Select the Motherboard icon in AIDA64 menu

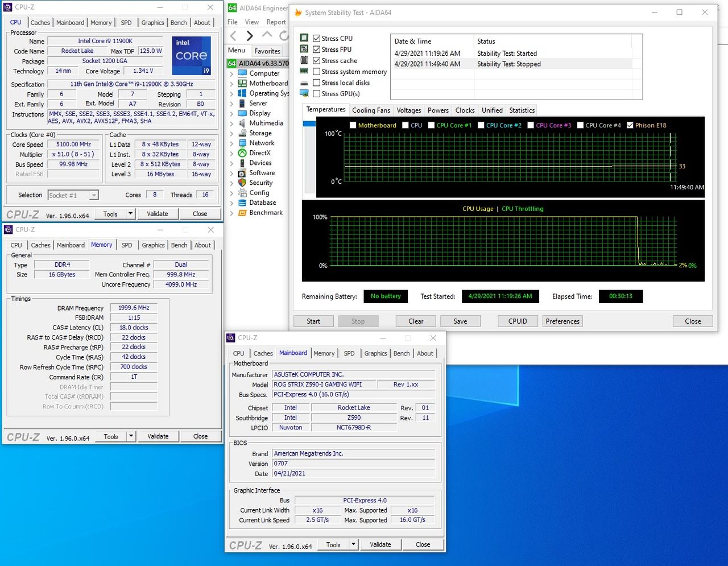242,83
